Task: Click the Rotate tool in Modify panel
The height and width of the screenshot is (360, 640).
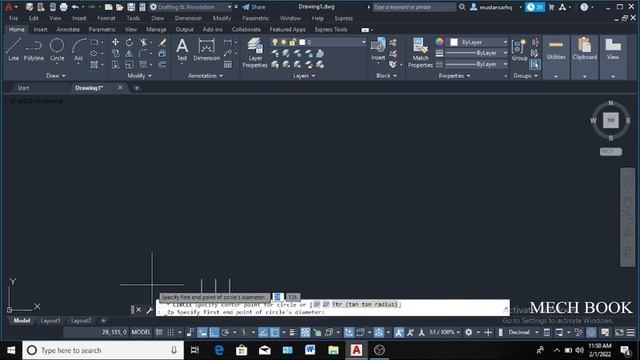Action: (x=129, y=42)
